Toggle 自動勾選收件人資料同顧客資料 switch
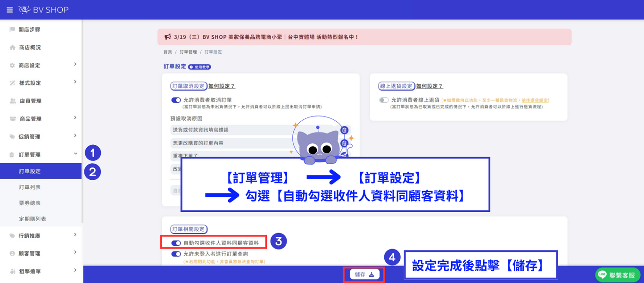 pyautogui.click(x=176, y=243)
